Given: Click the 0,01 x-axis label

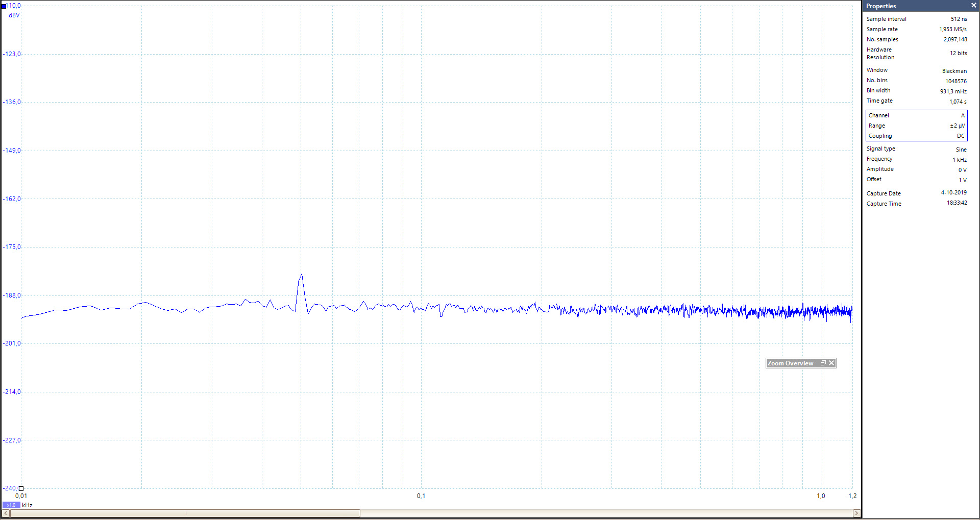Looking at the screenshot, I should tap(21, 496).
